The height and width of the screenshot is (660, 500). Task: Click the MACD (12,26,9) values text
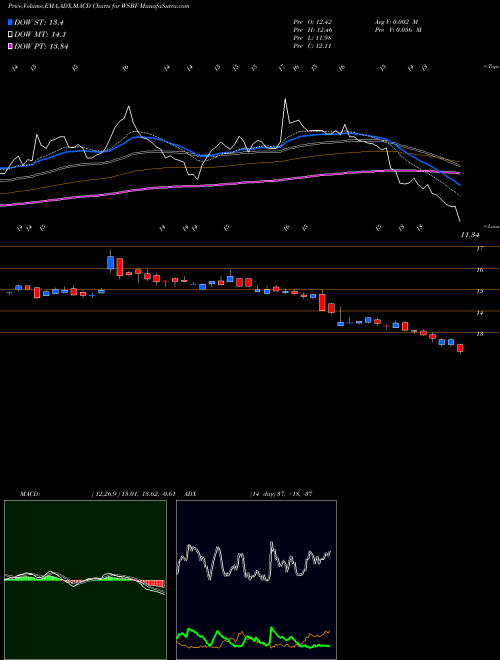coord(133,494)
